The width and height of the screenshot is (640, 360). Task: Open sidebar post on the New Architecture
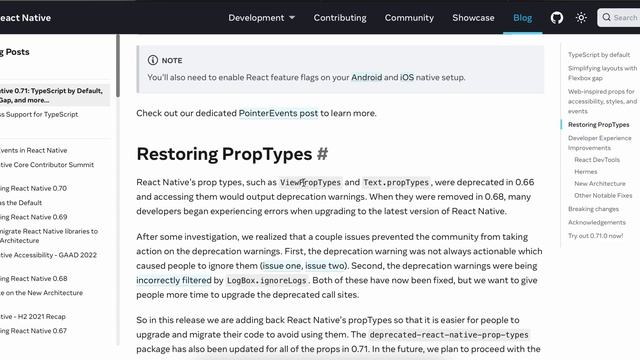[41, 293]
